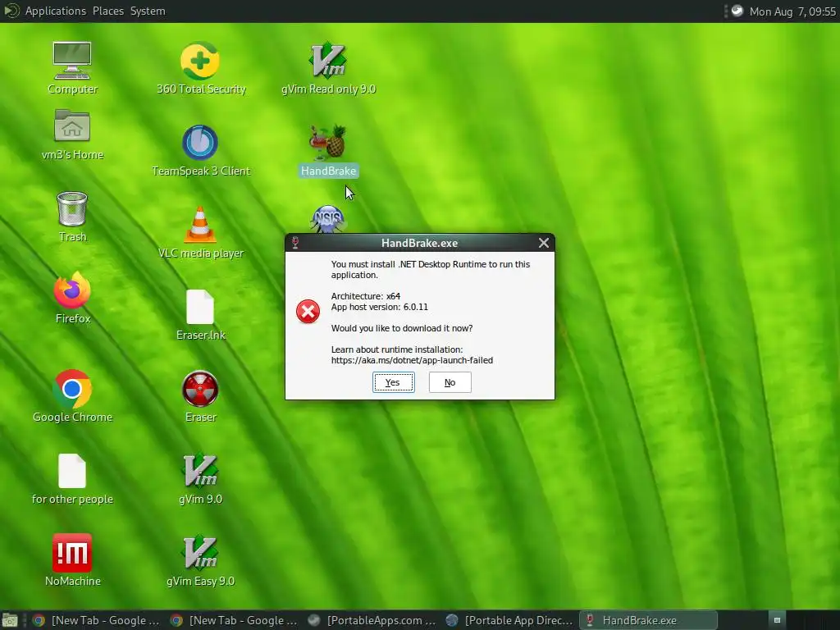Select the TeamSpeak 3 Client icon
This screenshot has height=630, width=840.
(200, 143)
